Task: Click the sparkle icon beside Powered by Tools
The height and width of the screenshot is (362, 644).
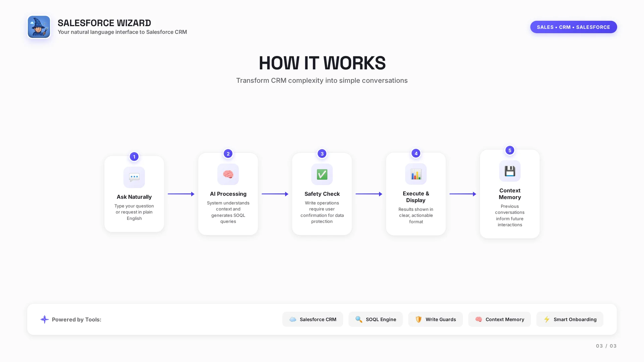Action: tap(45, 319)
